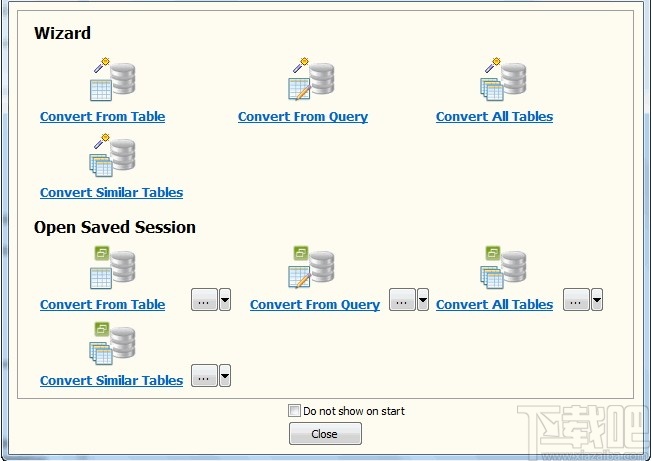Click the Wizard Convert All Tables icon
This screenshot has height=461, width=652.
[503, 79]
